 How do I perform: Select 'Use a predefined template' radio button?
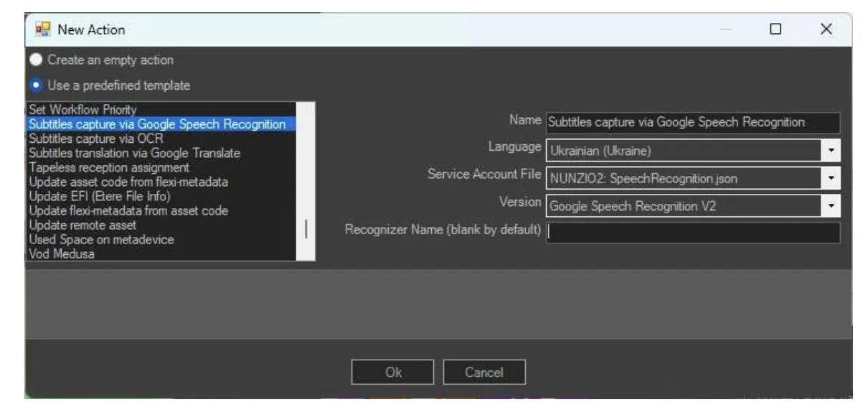(36, 85)
